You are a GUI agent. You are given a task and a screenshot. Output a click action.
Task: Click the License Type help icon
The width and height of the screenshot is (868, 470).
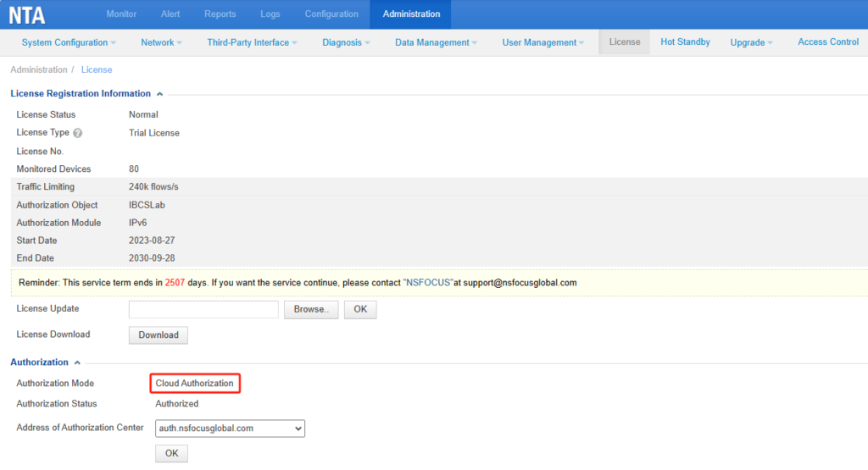coord(78,133)
